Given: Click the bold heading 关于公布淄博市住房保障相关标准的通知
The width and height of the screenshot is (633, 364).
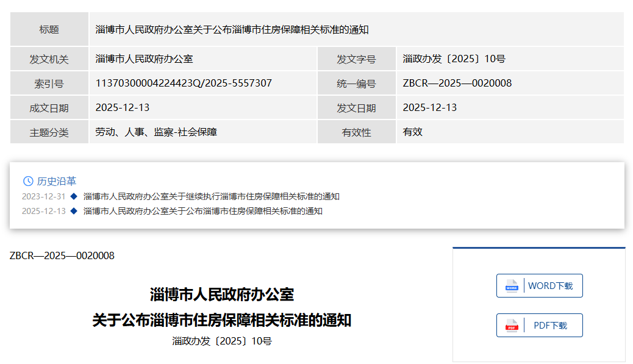Looking at the screenshot, I should pos(221,320).
